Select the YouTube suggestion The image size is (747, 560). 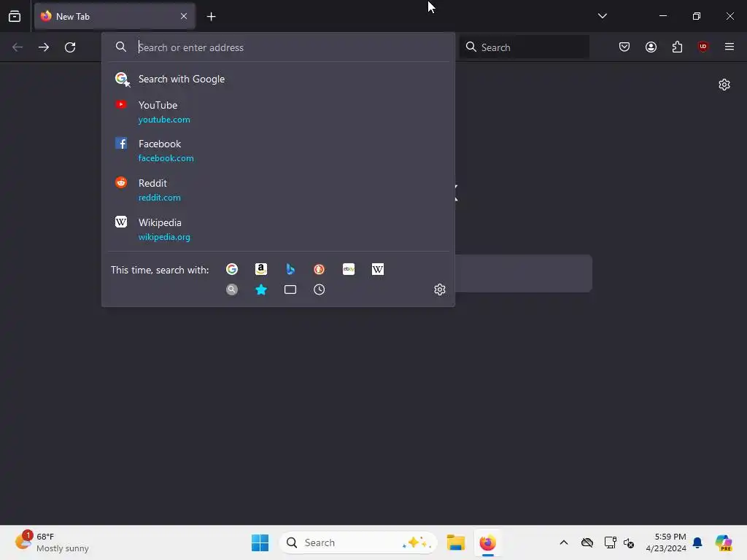278,112
